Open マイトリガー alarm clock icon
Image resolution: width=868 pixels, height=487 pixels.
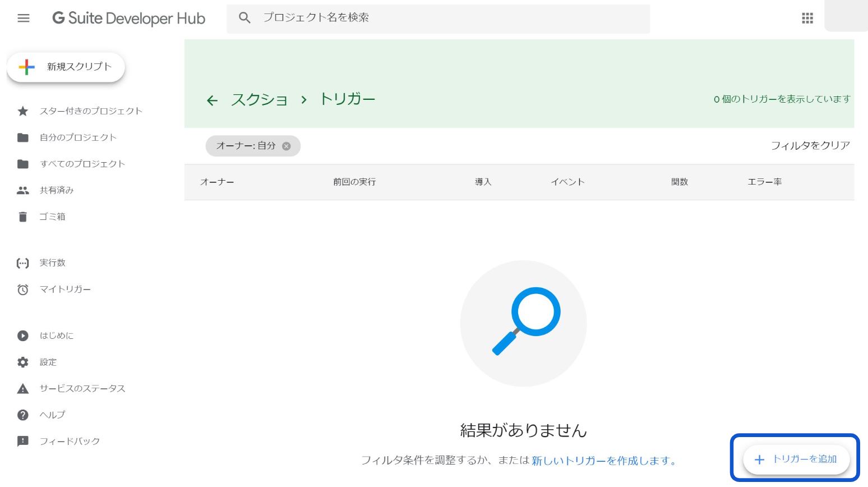(x=23, y=290)
